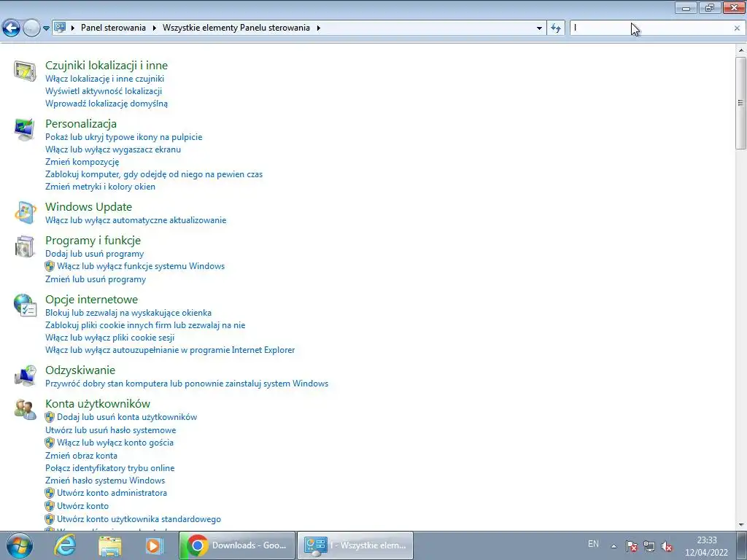747x560 pixels.
Task: Click the Programy i funkcje icon
Action: [x=25, y=246]
